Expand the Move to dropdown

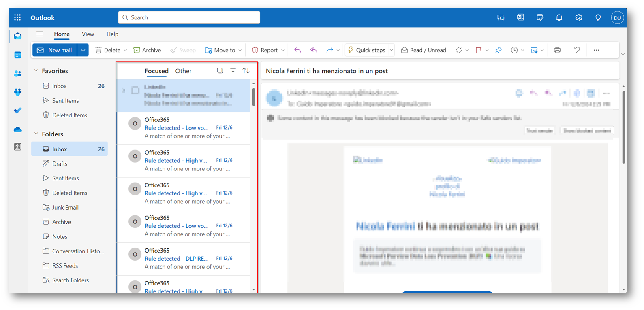pos(240,50)
